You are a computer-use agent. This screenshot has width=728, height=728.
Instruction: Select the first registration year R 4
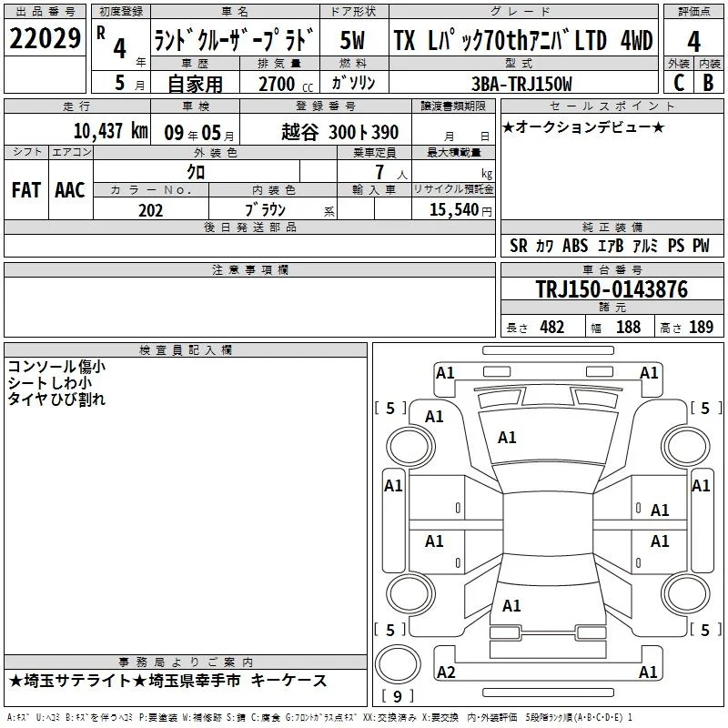[112, 42]
